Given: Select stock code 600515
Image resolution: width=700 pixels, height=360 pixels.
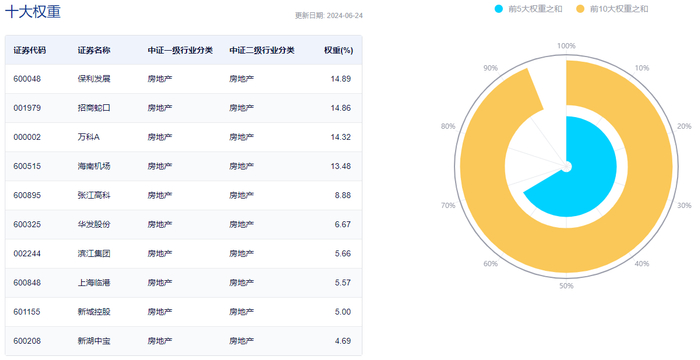Looking at the screenshot, I should 27,166.
